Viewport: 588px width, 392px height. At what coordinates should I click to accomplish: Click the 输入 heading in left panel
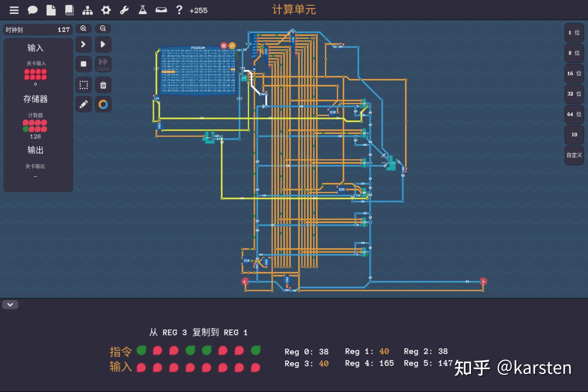click(35, 48)
